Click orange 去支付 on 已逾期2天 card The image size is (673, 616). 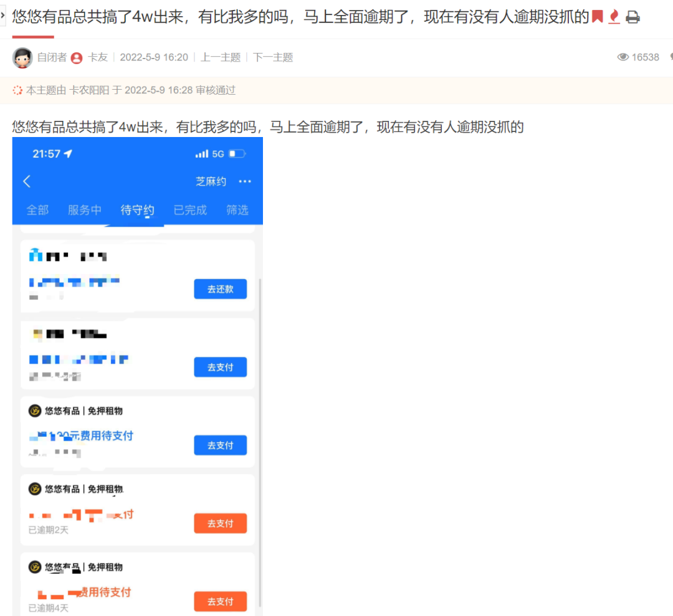tap(220, 523)
